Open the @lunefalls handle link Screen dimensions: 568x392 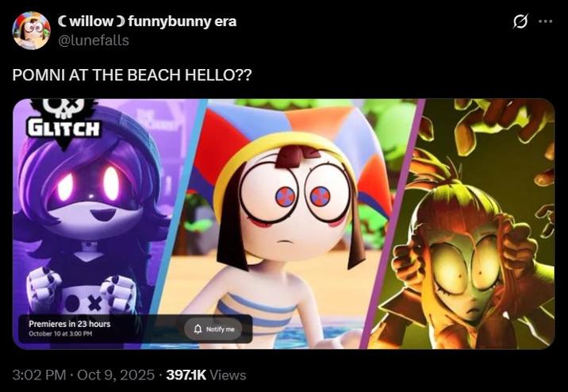(x=94, y=40)
